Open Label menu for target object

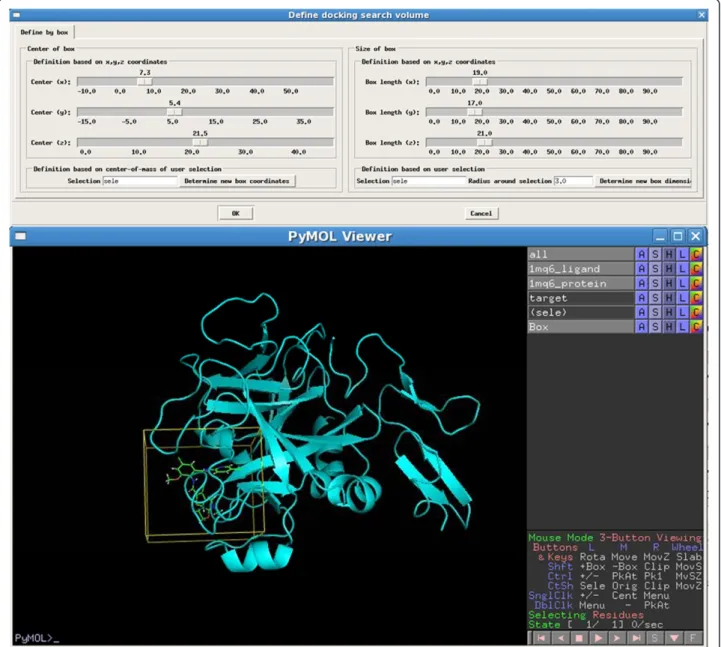pyautogui.click(x=683, y=298)
